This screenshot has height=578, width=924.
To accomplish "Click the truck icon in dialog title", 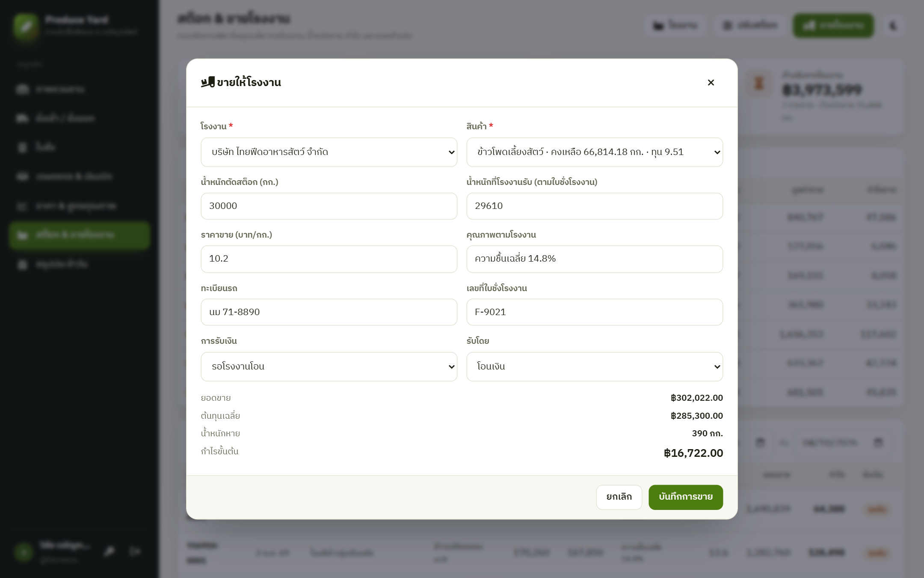I will (208, 82).
